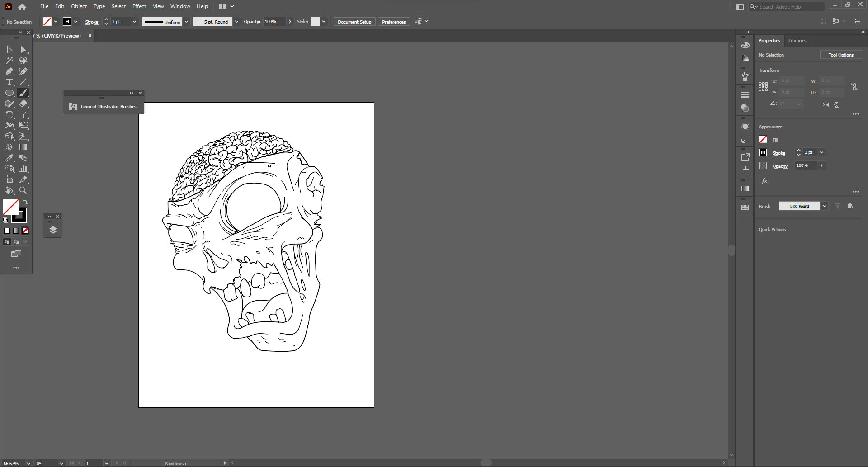Expand the stroke weight dropdown in control bar
Viewport: 868px width, 467px height.
pyautogui.click(x=134, y=22)
